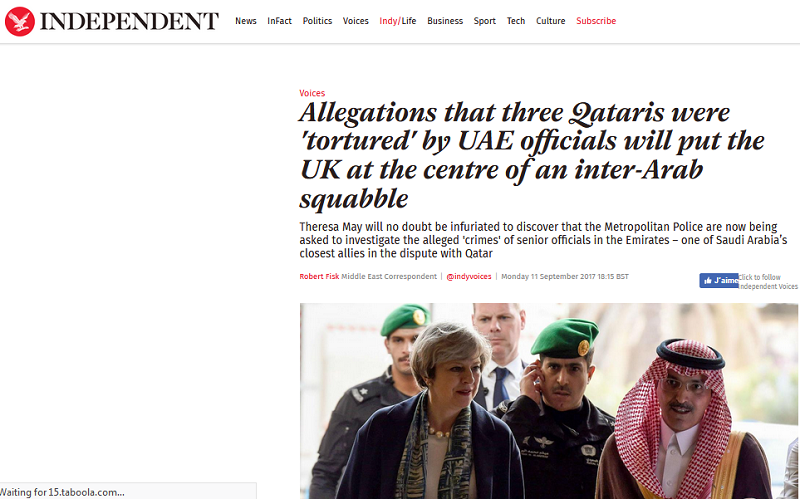The height and width of the screenshot is (499, 800).
Task: Select Politics in the navigation bar
Action: coord(317,21)
